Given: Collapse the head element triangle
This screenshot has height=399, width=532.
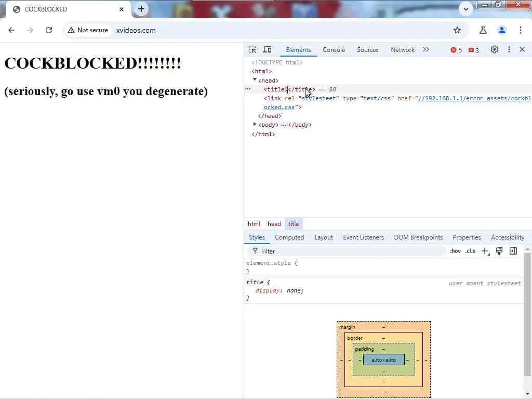Looking at the screenshot, I should pyautogui.click(x=255, y=79).
